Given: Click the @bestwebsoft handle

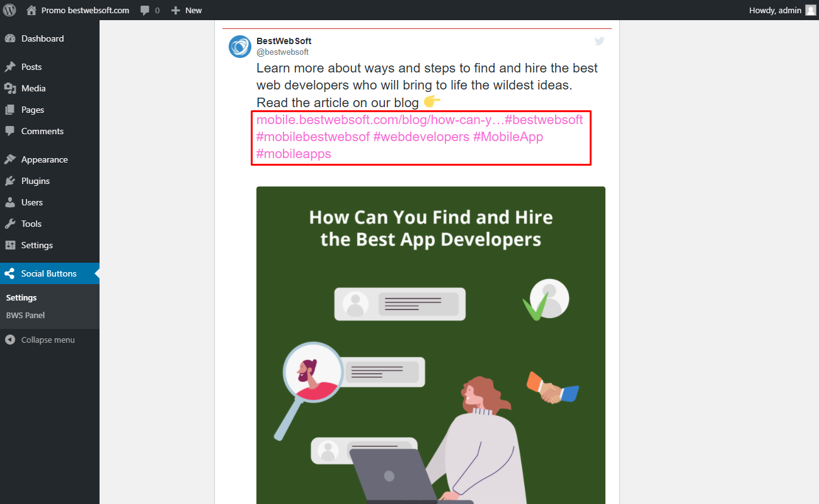Looking at the screenshot, I should (x=282, y=52).
